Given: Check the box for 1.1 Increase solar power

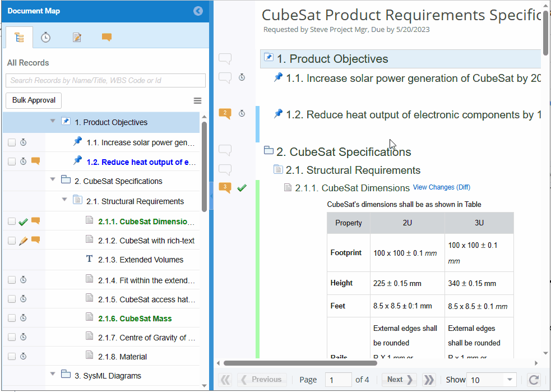Looking at the screenshot, I should (x=12, y=143).
